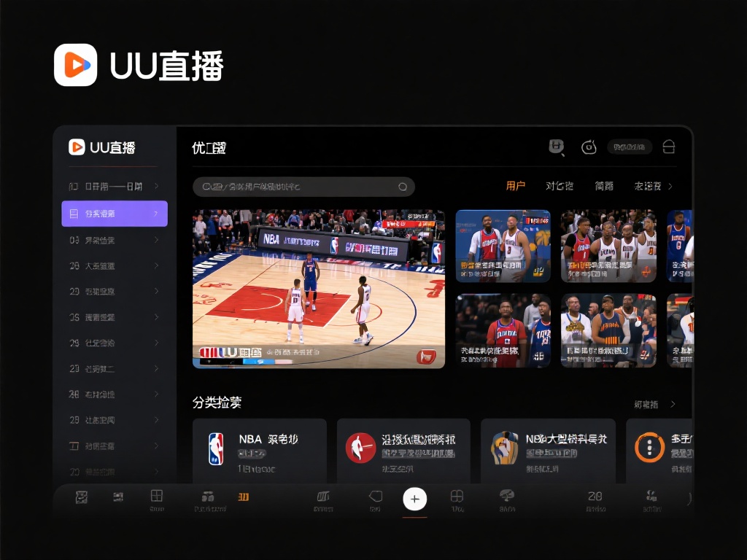Open the large basketball court live video

[x=319, y=288]
